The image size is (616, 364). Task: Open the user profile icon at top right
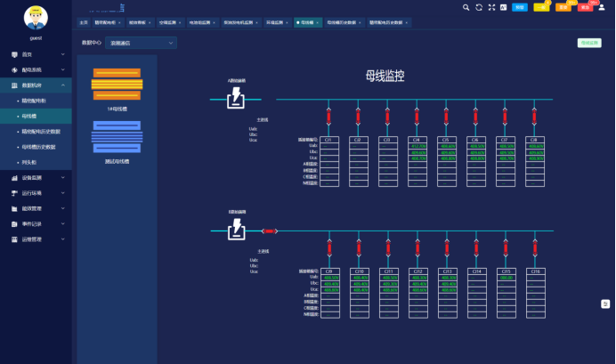(x=602, y=7)
